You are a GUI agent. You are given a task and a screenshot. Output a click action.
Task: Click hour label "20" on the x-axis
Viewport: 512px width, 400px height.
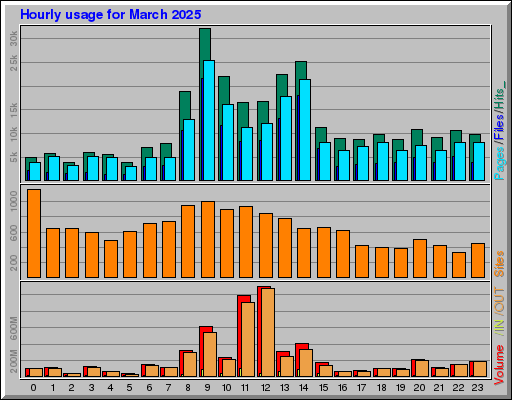[x=419, y=388]
